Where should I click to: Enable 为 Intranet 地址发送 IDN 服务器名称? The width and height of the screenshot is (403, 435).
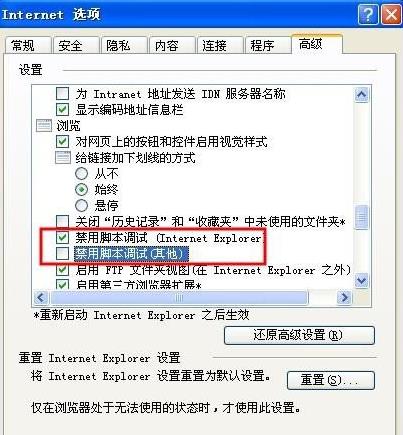pos(62,94)
